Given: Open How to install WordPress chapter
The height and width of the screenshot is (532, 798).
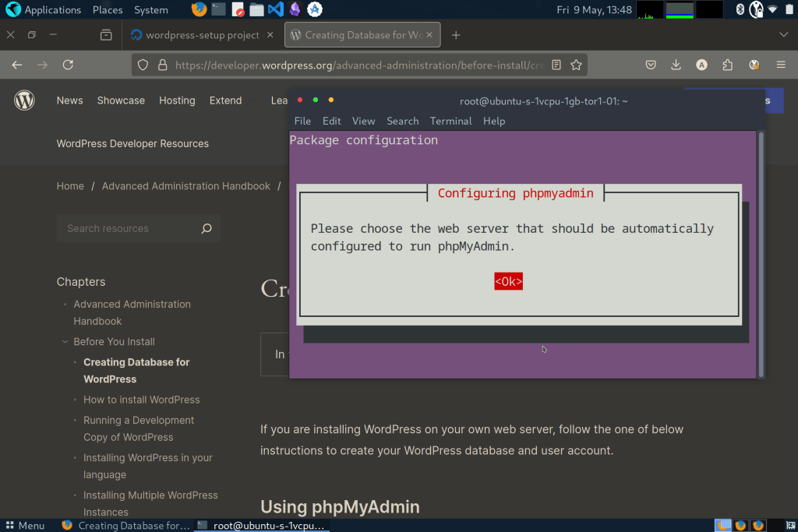Looking at the screenshot, I should (x=142, y=400).
